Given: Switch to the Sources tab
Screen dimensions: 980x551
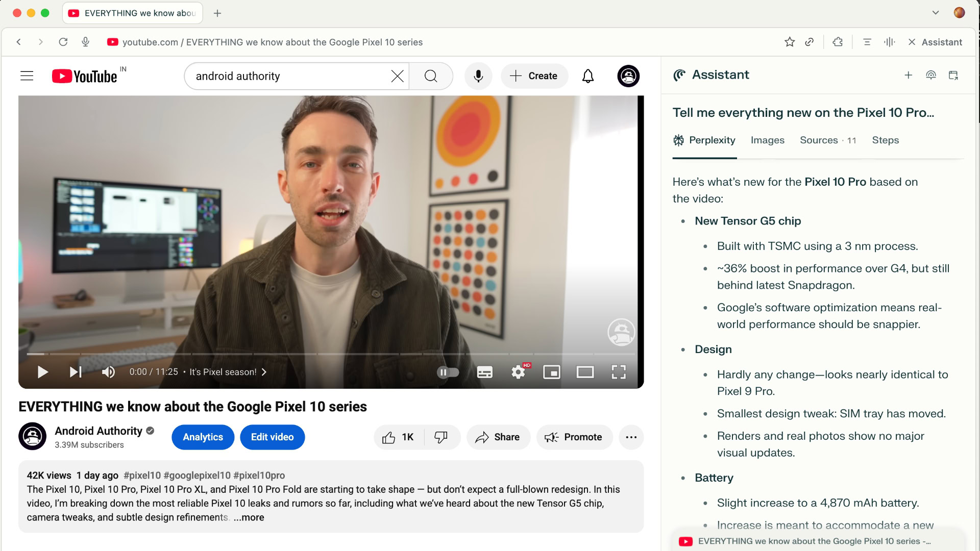Looking at the screenshot, I should 819,140.
